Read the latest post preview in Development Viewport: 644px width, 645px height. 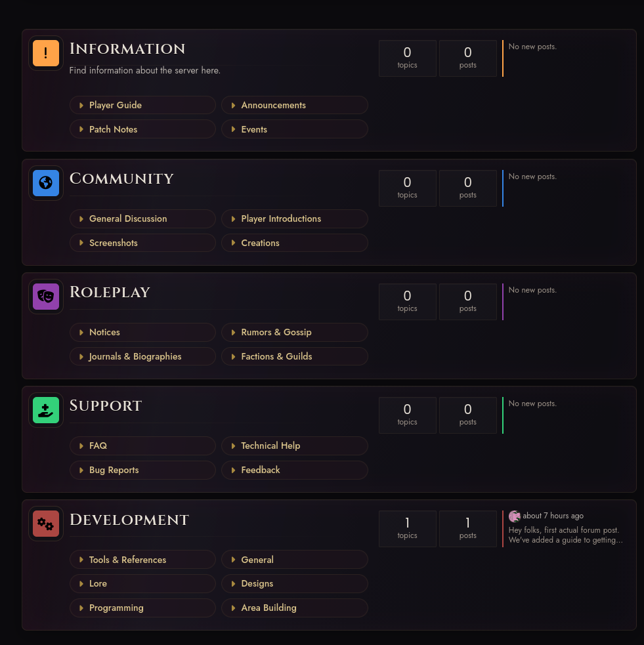coord(565,535)
